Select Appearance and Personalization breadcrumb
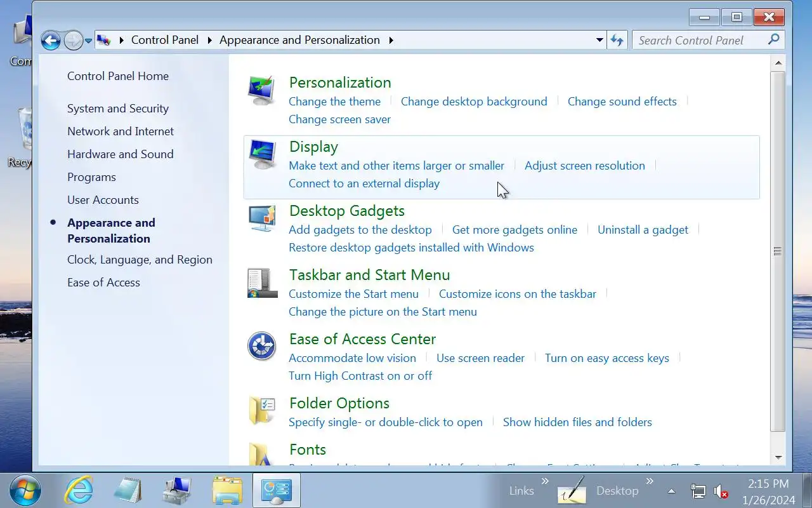Viewport: 812px width, 508px height. click(x=299, y=40)
